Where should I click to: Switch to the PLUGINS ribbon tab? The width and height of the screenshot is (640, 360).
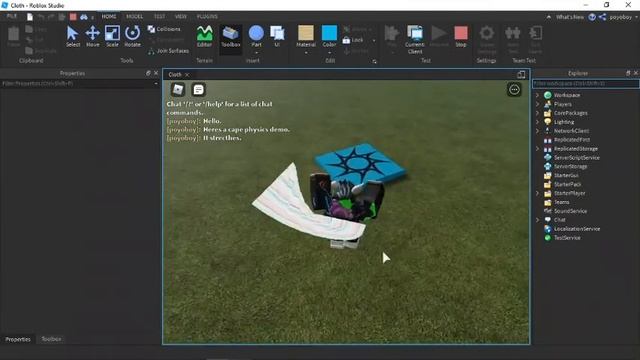click(x=207, y=16)
